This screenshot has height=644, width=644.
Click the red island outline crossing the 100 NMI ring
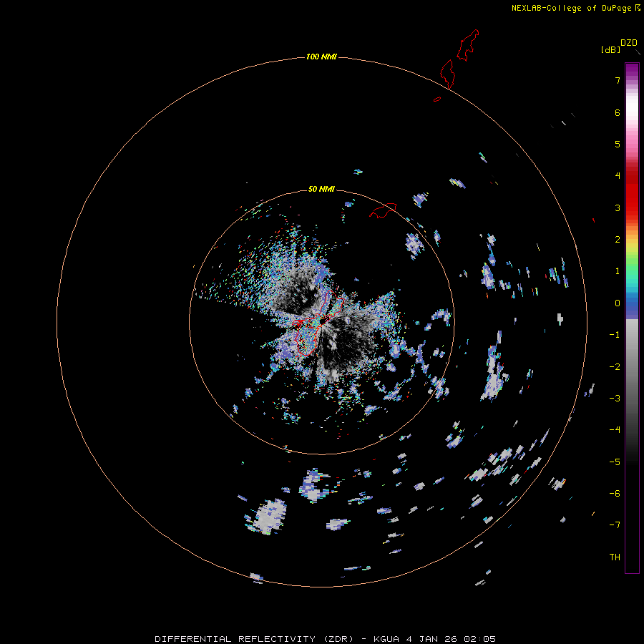point(448,74)
